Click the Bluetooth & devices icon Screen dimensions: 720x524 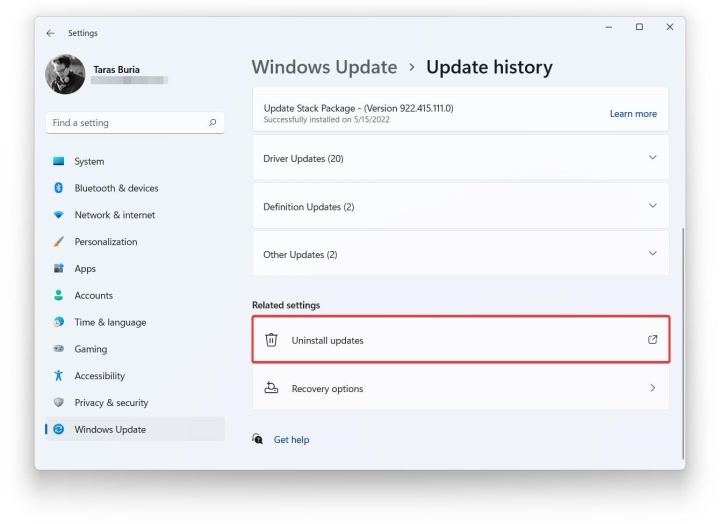tap(58, 188)
